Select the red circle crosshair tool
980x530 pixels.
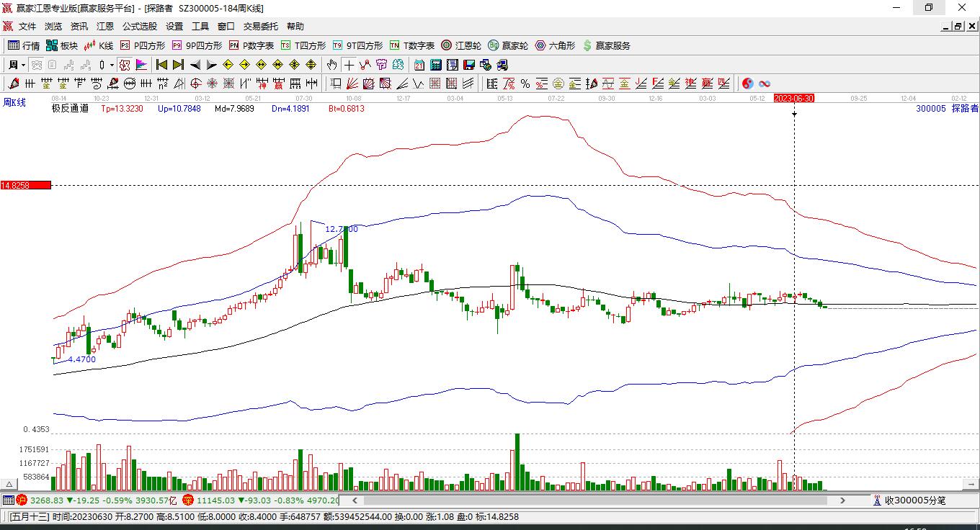click(x=195, y=84)
